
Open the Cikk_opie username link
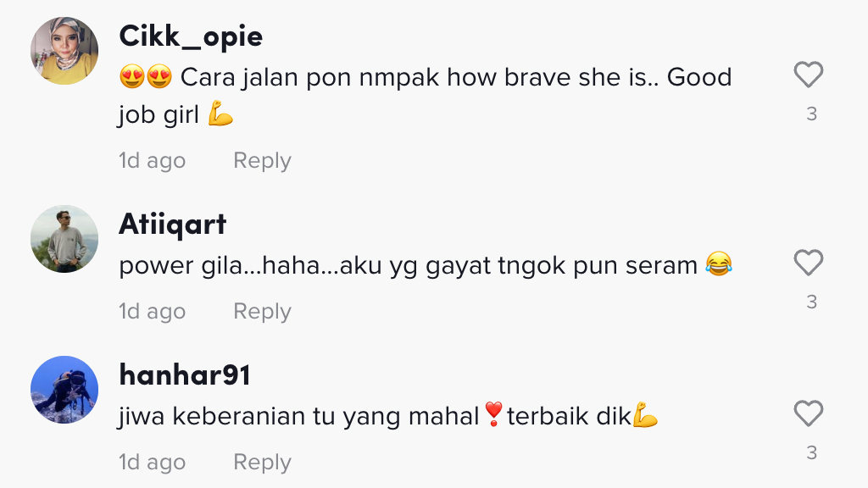191,36
